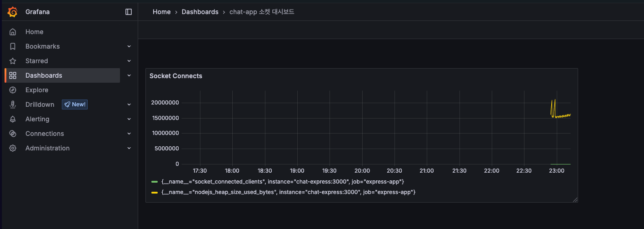The width and height of the screenshot is (644, 229).
Task: Click the 5000000 y-axis label
Action: pos(167,149)
